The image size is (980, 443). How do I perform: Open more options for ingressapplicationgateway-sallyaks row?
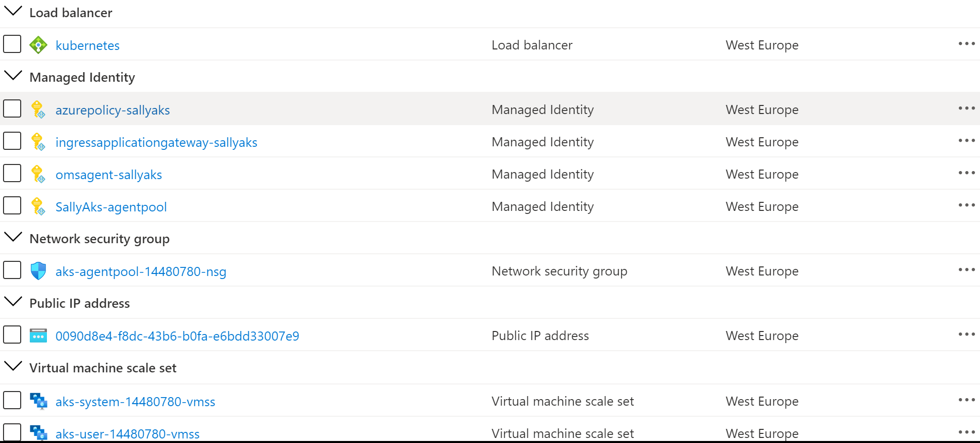tap(966, 141)
